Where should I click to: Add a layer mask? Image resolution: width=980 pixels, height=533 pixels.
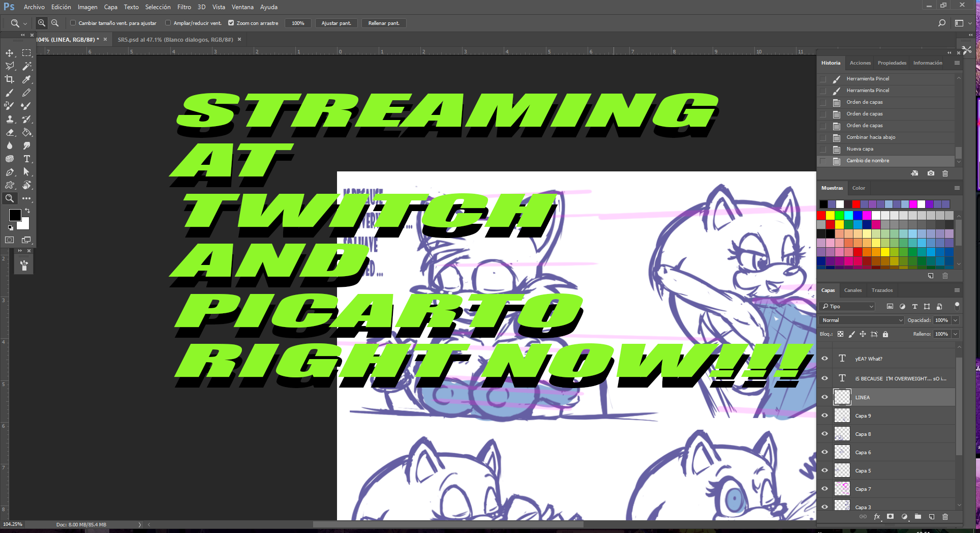[x=890, y=517]
